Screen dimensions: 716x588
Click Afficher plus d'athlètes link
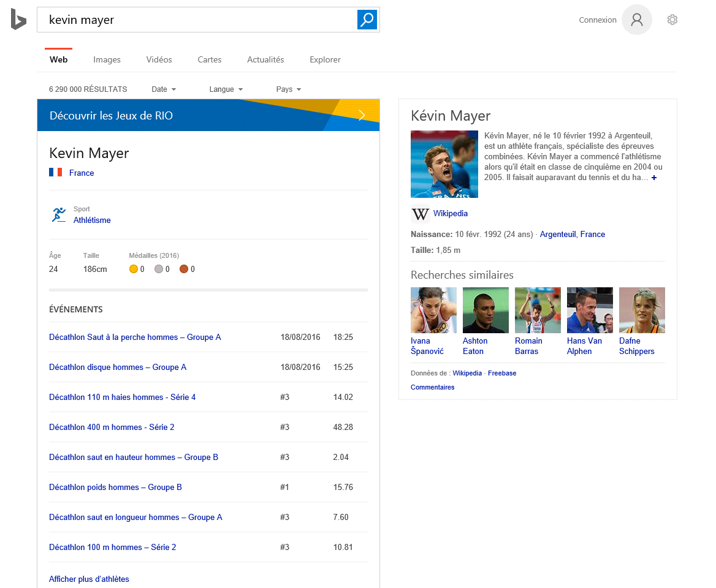click(89, 579)
